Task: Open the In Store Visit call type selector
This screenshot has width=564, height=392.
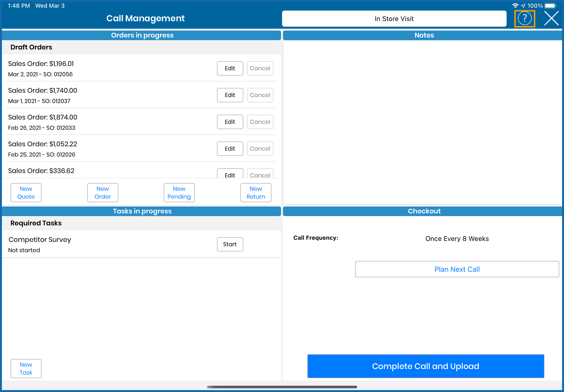Action: [x=394, y=19]
